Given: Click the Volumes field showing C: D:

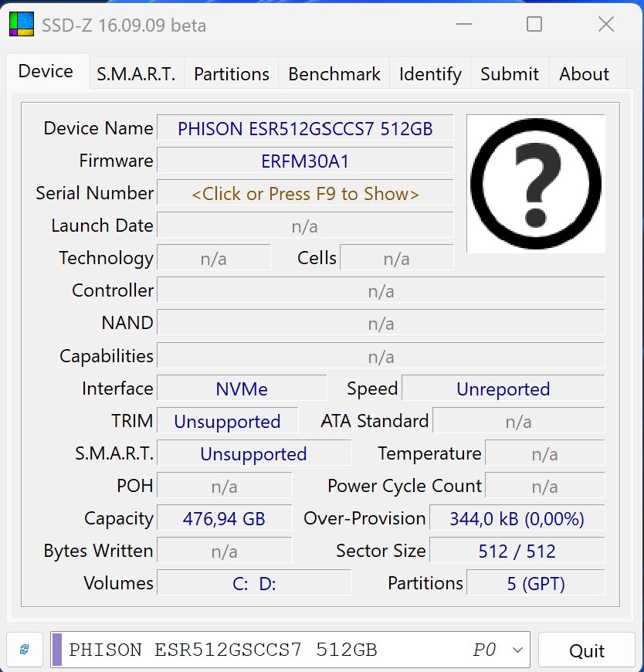Looking at the screenshot, I should click(x=254, y=583).
